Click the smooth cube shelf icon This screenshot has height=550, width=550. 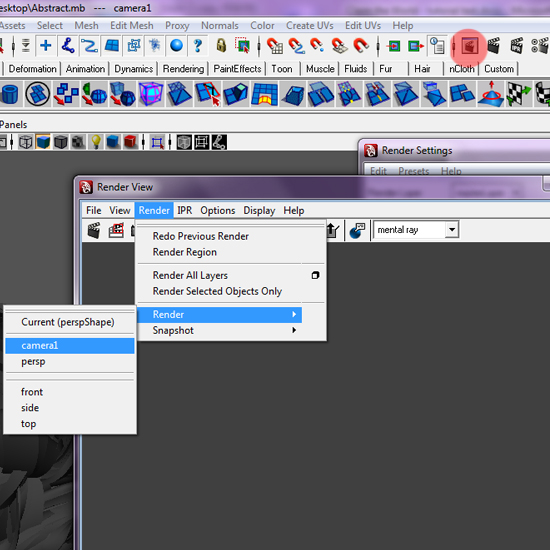click(122, 94)
